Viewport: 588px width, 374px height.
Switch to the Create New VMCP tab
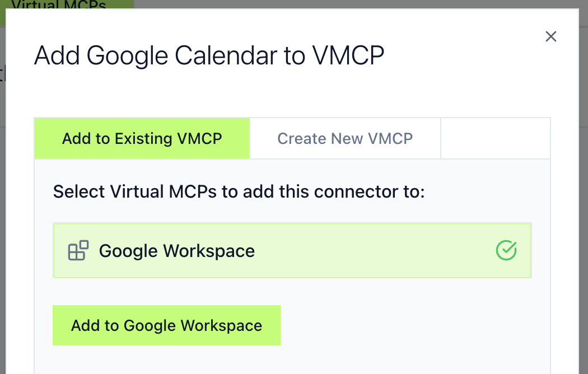345,138
